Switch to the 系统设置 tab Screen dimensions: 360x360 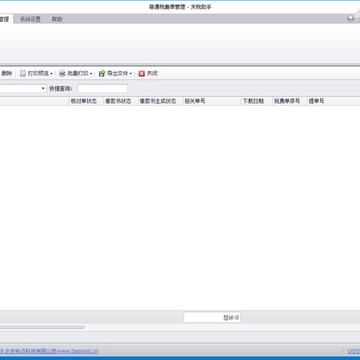click(x=30, y=19)
